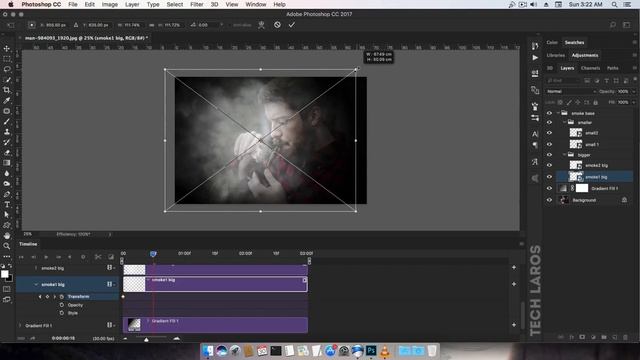This screenshot has width=640, height=360.
Task: Toggle visibility of the bigger group
Action: (549, 155)
